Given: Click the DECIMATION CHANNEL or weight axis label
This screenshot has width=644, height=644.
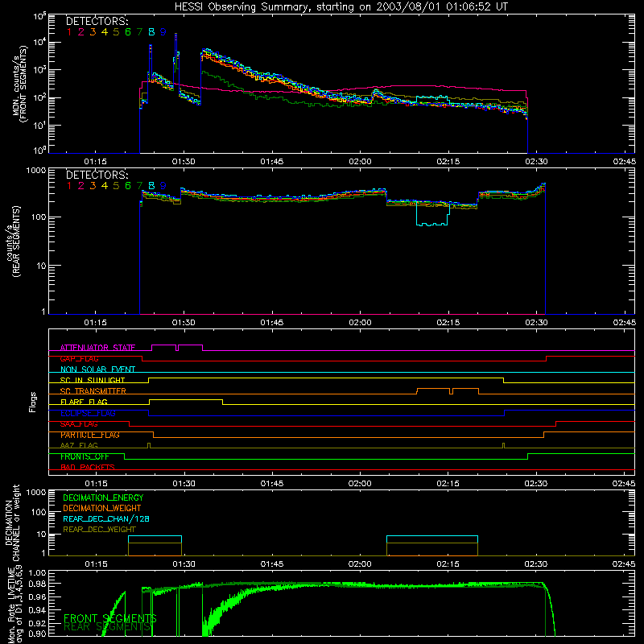Looking at the screenshot, I should coord(12,522).
